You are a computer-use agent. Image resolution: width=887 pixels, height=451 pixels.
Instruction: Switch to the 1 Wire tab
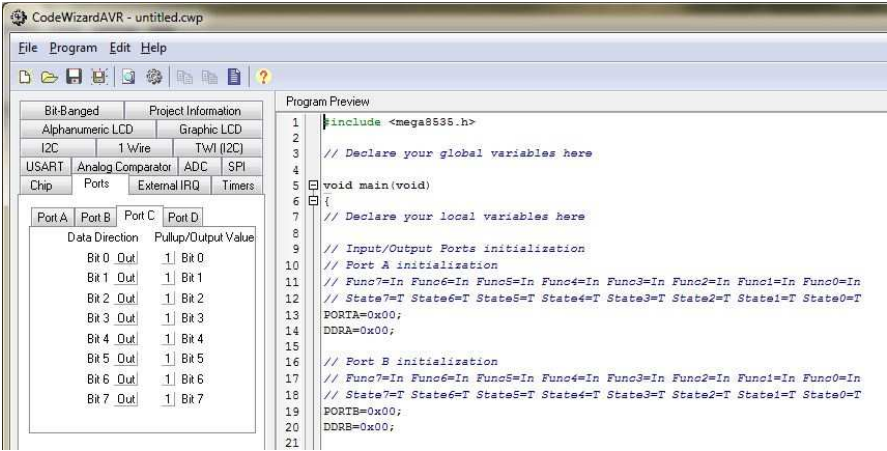134,148
